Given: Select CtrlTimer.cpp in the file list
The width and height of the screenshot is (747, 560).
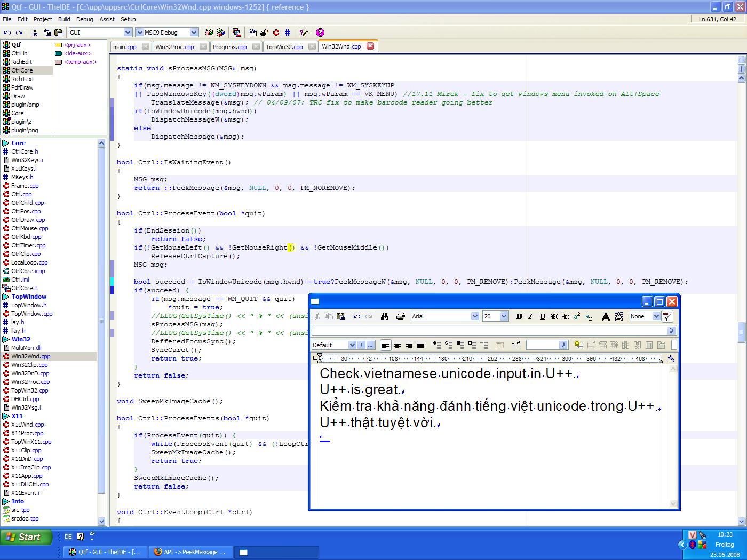Looking at the screenshot, I should 28,245.
